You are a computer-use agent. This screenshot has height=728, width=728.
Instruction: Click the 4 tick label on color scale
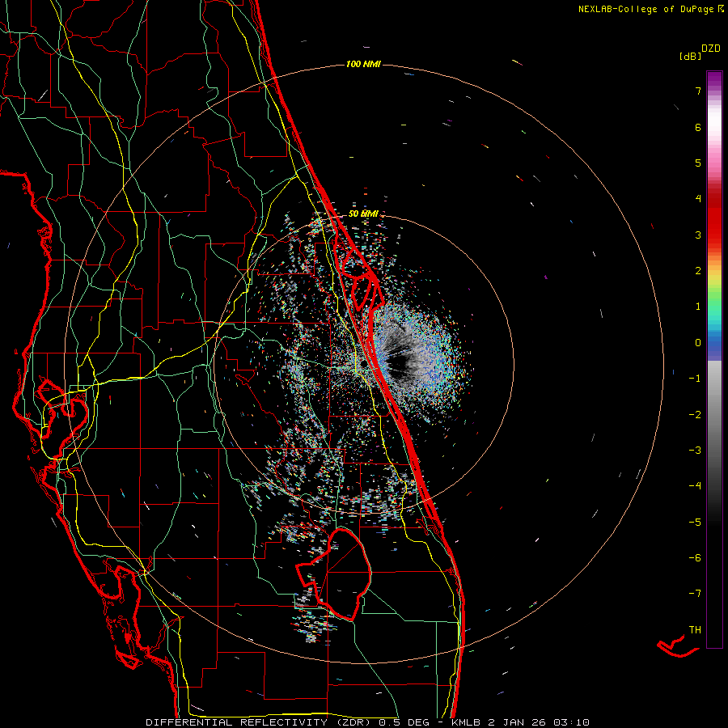click(x=698, y=199)
